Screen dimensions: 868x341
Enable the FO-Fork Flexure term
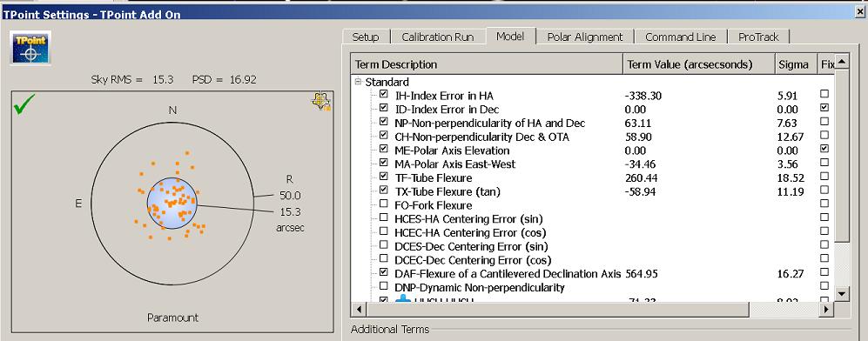[384, 204]
